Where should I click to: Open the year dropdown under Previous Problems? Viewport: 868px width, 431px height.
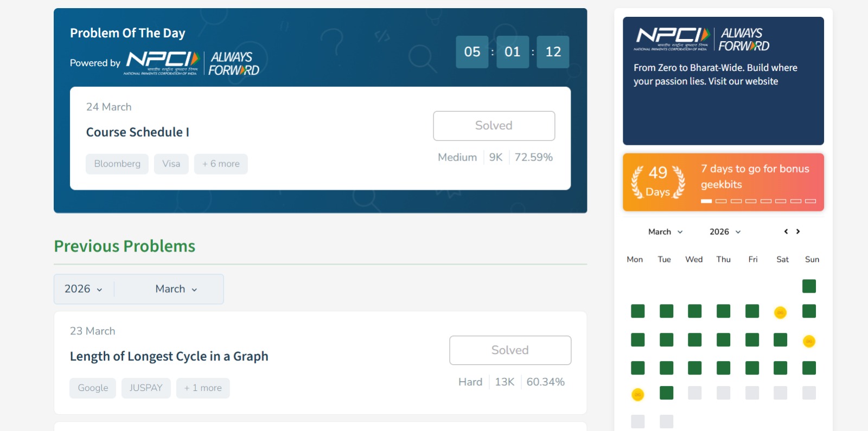(84, 289)
